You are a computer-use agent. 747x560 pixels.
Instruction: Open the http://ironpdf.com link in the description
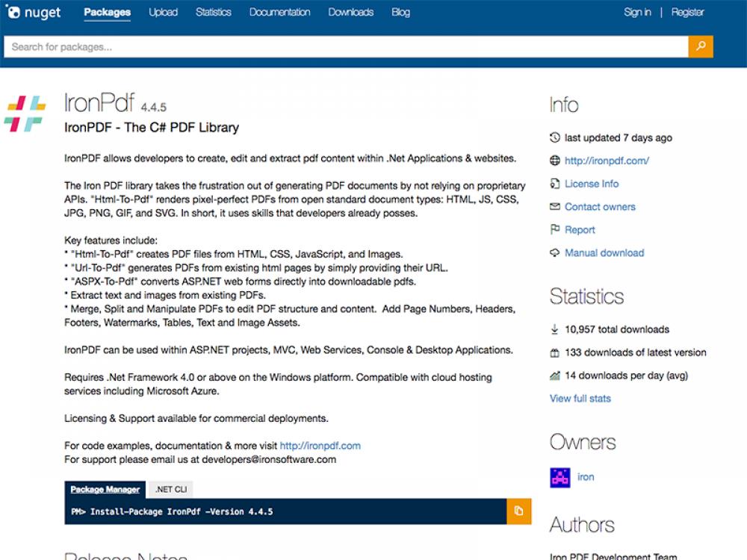(319, 445)
